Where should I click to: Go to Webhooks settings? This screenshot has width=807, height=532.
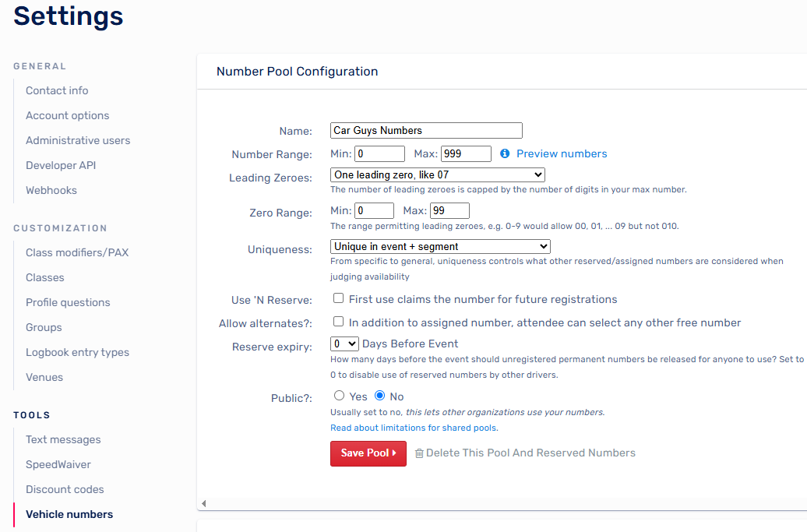tap(51, 190)
